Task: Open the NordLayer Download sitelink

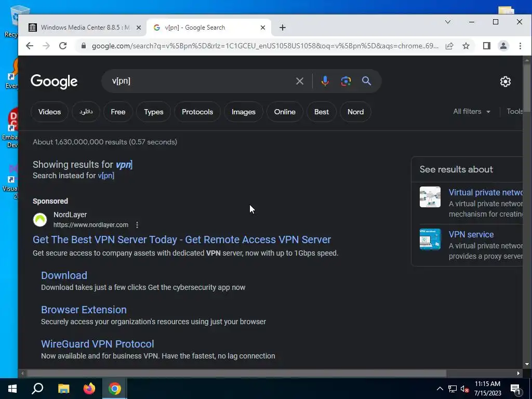Action: [64, 275]
